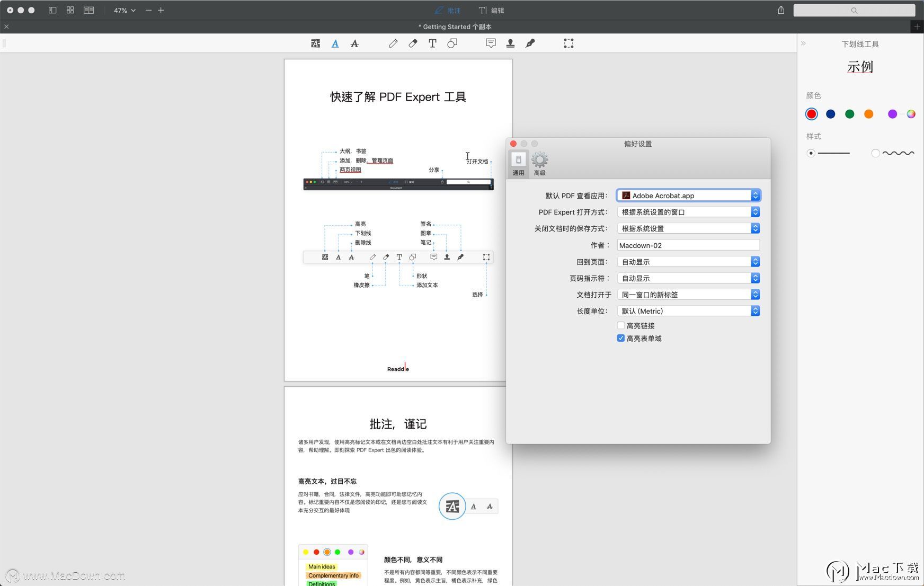The height and width of the screenshot is (586, 924).
Task: Toggle the left sidebar panel icon
Action: coord(52,10)
